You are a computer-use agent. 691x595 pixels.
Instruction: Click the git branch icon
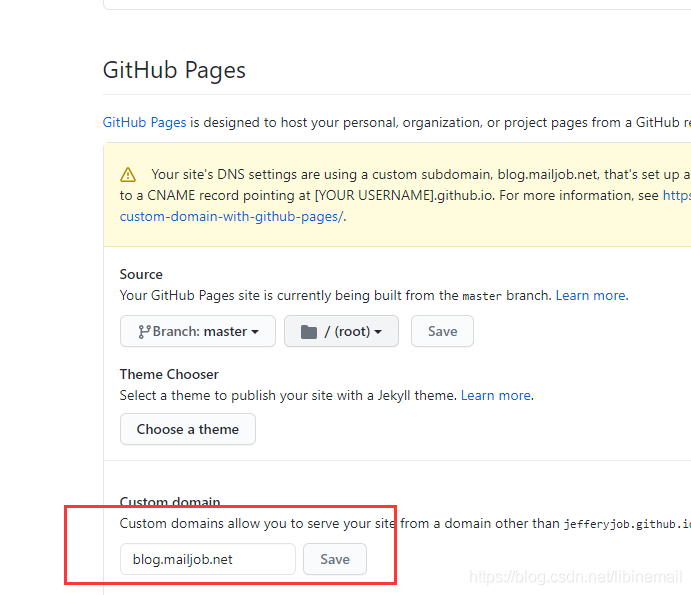(144, 331)
